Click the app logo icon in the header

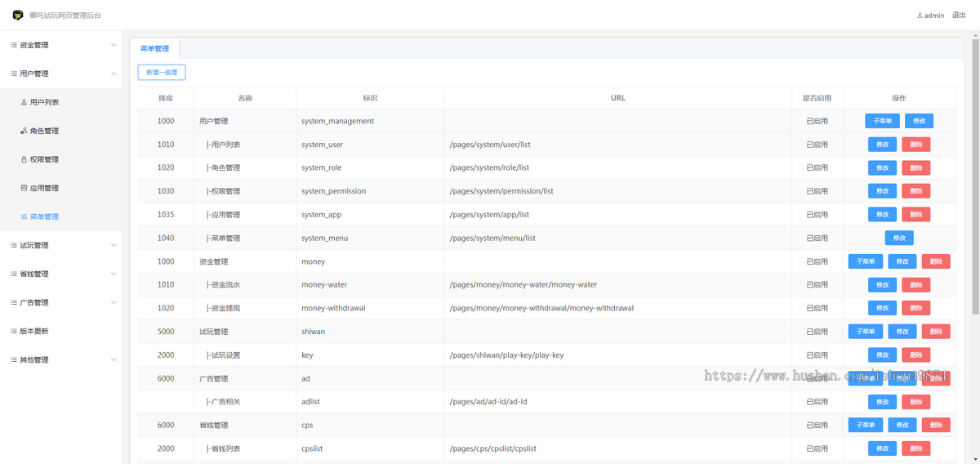click(x=18, y=15)
